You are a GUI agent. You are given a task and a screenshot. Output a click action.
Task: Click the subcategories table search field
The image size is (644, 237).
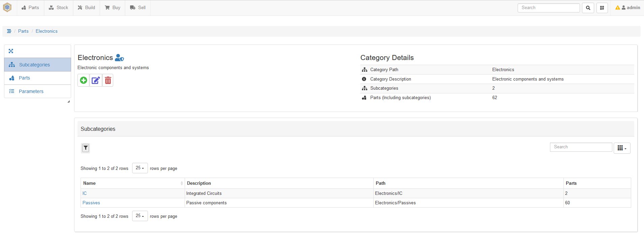[581, 147]
